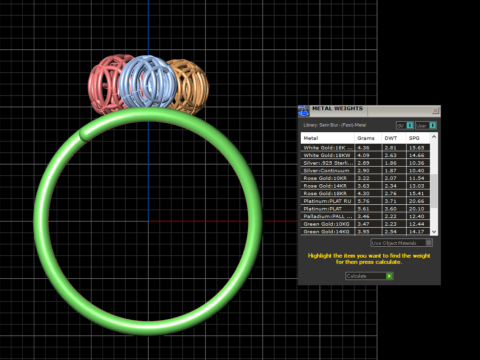Click the Grams value for Rose Gold:14KR
Viewport: 480px width, 360px height.
point(363,186)
